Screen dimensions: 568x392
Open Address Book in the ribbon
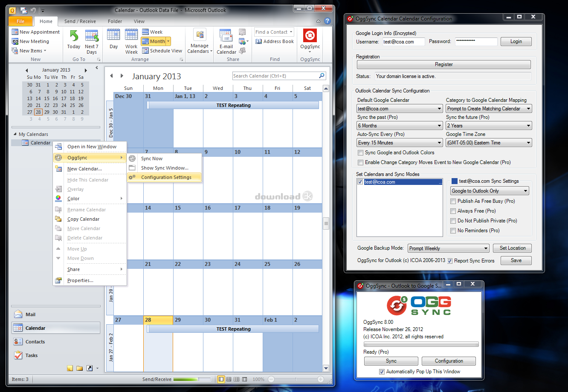(275, 41)
